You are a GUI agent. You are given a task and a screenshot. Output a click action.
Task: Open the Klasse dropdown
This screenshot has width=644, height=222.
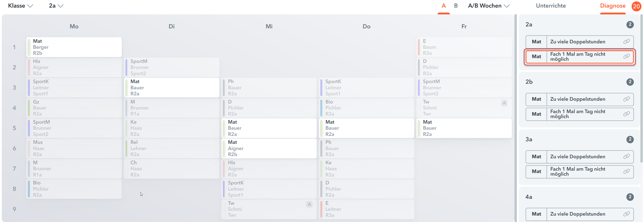(x=21, y=6)
